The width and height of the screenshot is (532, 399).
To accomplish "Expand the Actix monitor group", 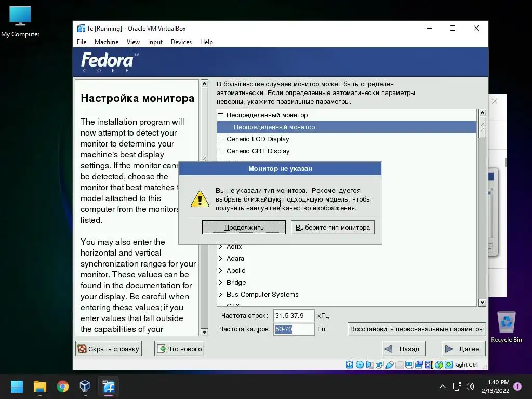I will point(220,247).
